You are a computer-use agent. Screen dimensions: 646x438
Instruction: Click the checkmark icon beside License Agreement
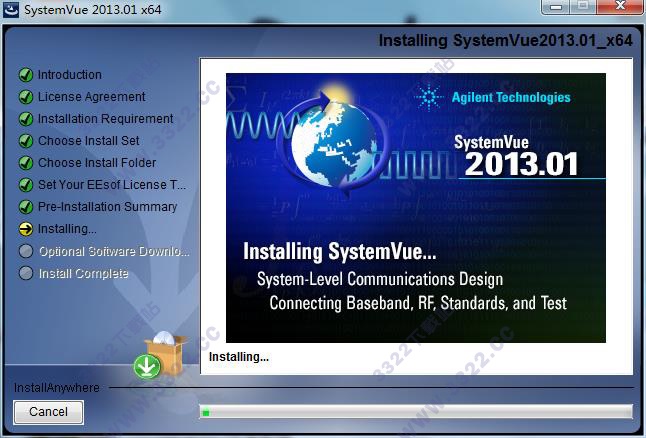pyautogui.click(x=26, y=97)
